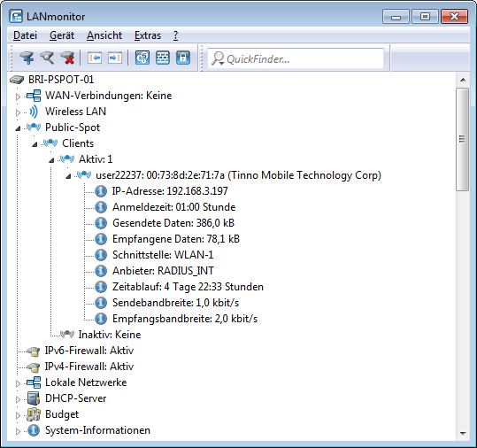
Task: Expand the Wireless LAN node
Action: 18,112
